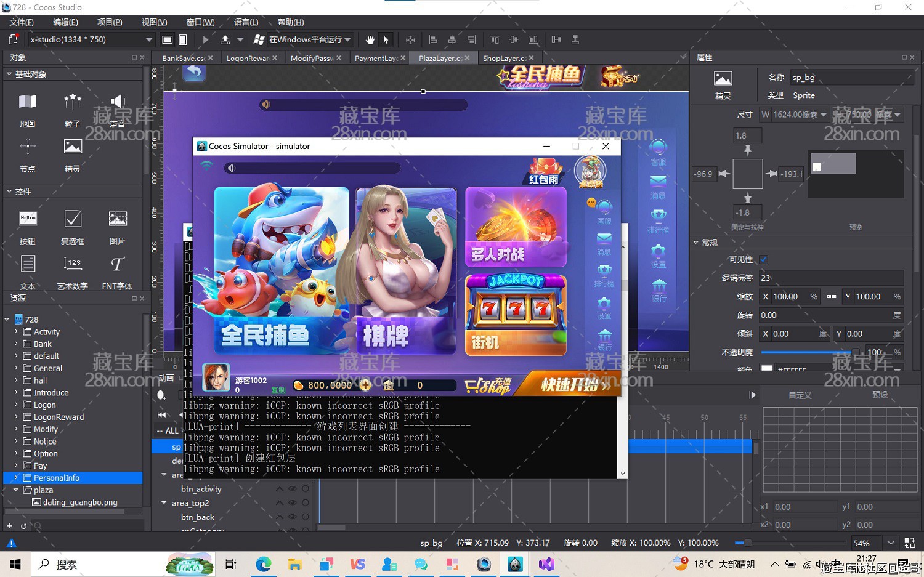Open the width unit dropdown (像素)
Image resolution: width=924 pixels, height=577 pixels.
click(x=824, y=115)
